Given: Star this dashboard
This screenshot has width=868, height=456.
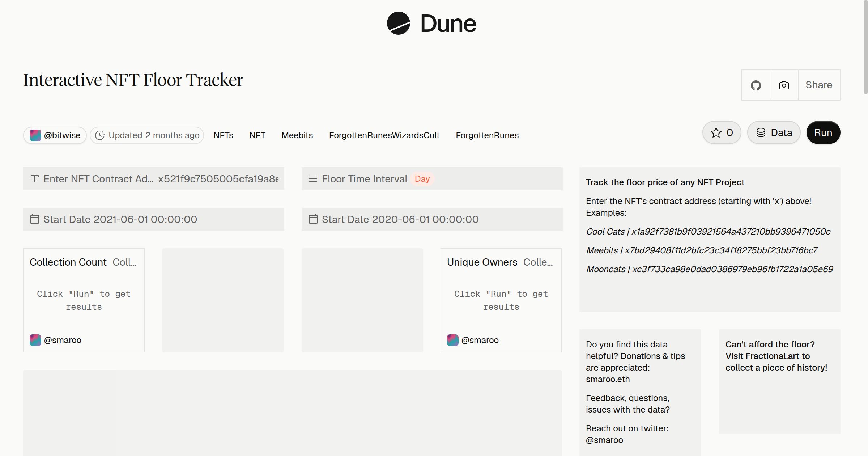Looking at the screenshot, I should click(x=722, y=132).
